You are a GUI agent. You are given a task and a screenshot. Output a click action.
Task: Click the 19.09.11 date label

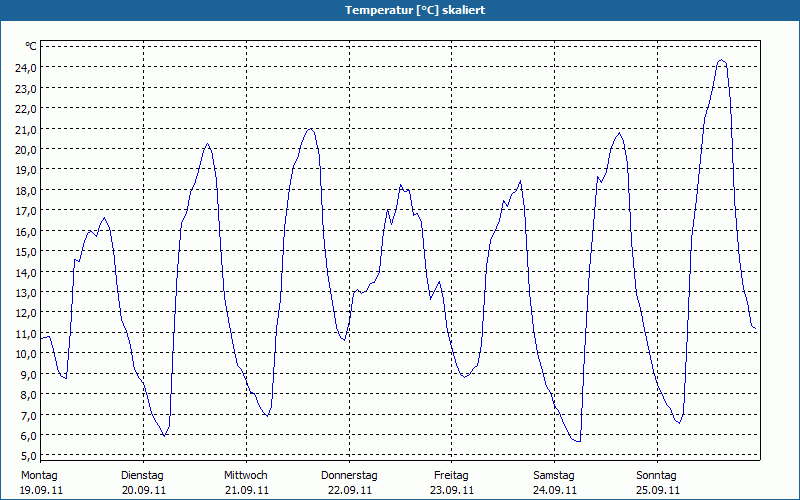pyautogui.click(x=41, y=490)
